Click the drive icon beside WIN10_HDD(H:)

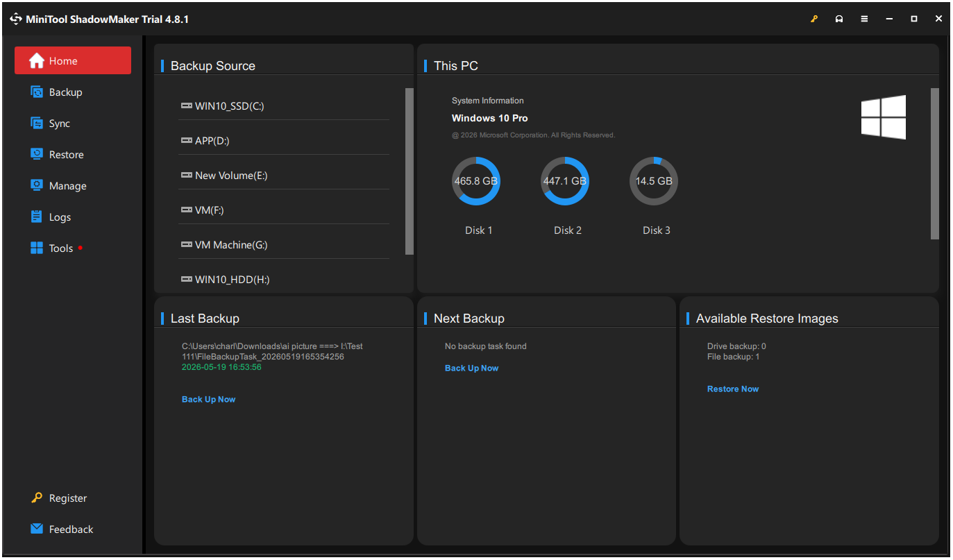(x=186, y=280)
